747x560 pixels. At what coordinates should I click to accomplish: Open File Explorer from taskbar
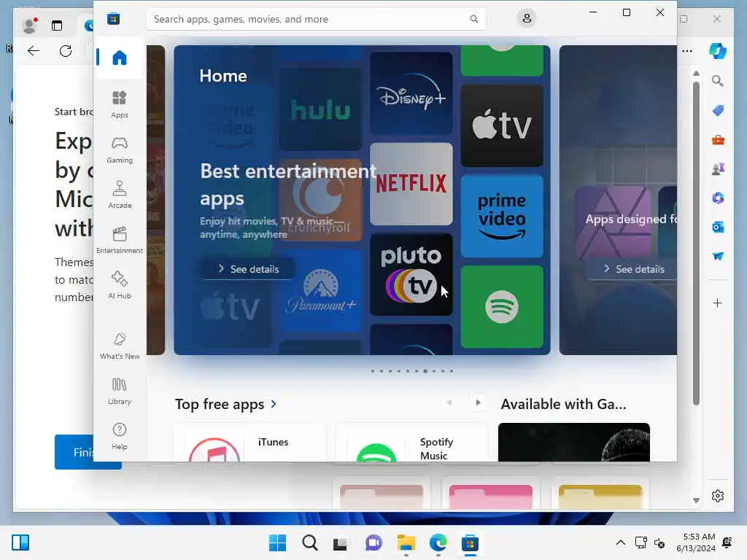(406, 542)
